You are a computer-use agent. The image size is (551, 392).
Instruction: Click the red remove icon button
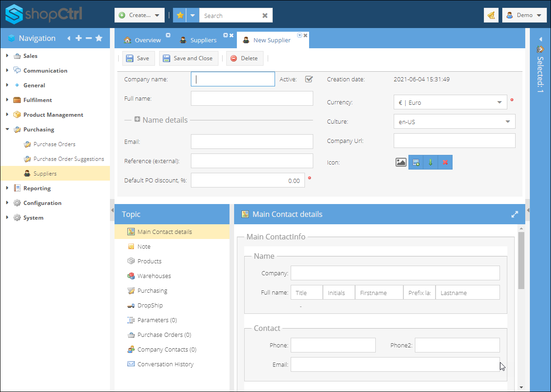pos(445,162)
